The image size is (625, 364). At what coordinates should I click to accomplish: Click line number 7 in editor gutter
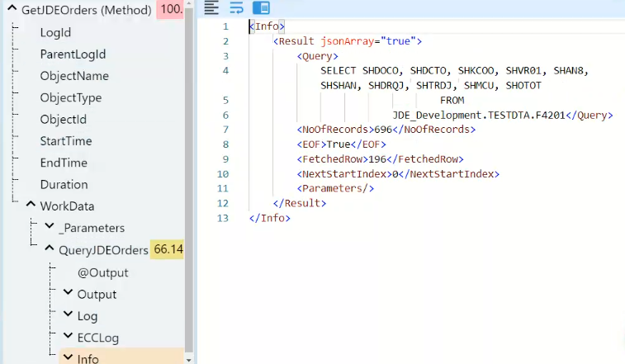point(225,130)
